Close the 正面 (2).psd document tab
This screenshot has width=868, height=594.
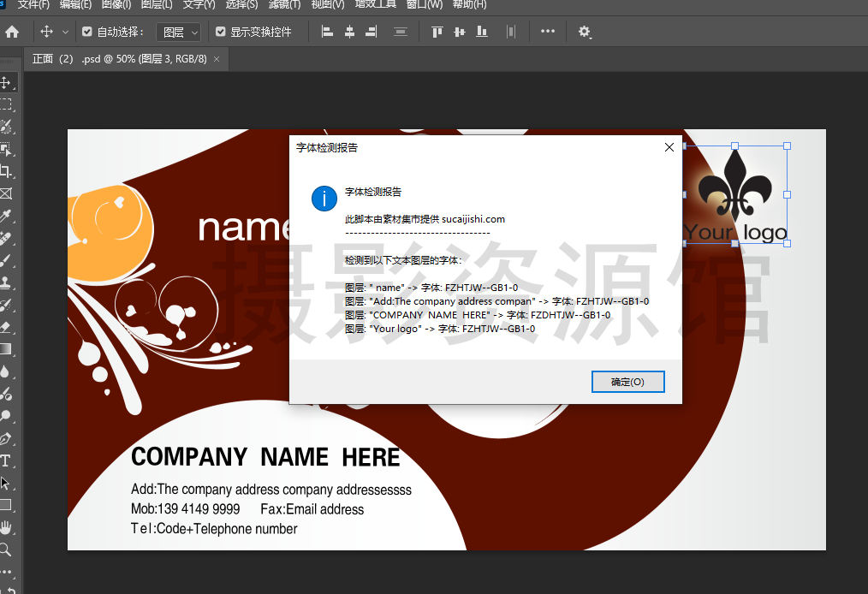pyautogui.click(x=217, y=59)
